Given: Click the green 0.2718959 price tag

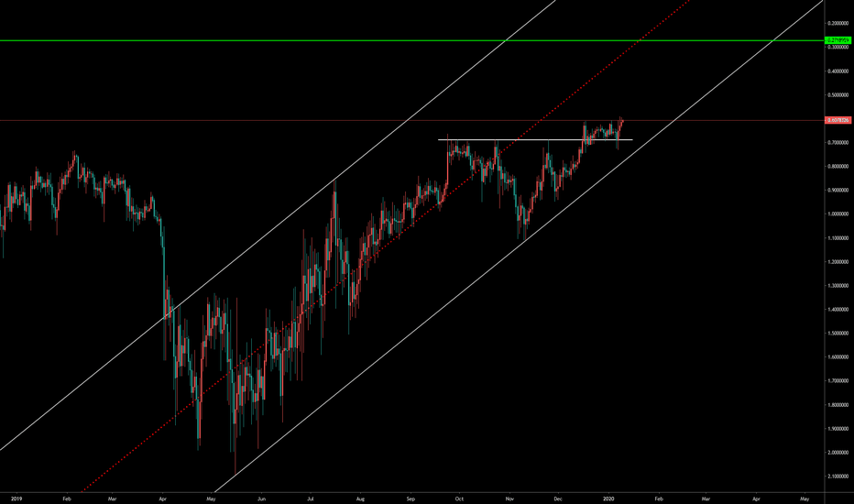Looking at the screenshot, I should (x=838, y=40).
